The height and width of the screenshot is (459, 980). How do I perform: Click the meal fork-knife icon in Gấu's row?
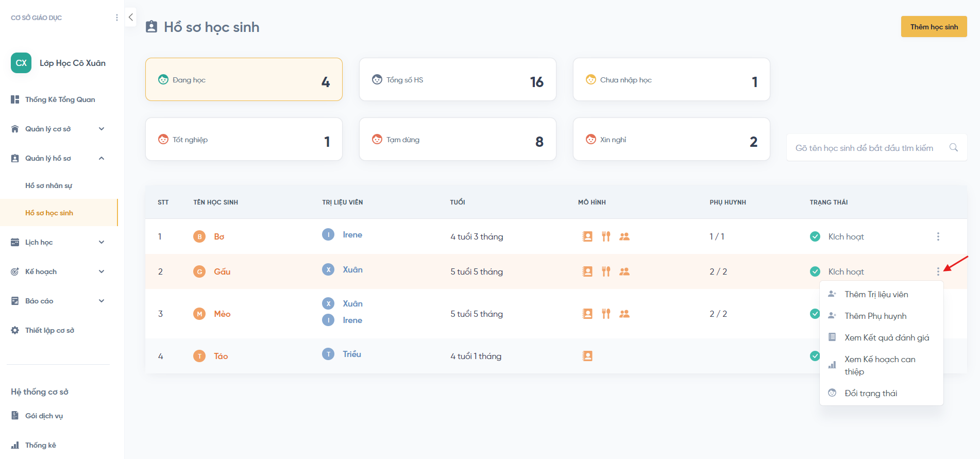[606, 271]
